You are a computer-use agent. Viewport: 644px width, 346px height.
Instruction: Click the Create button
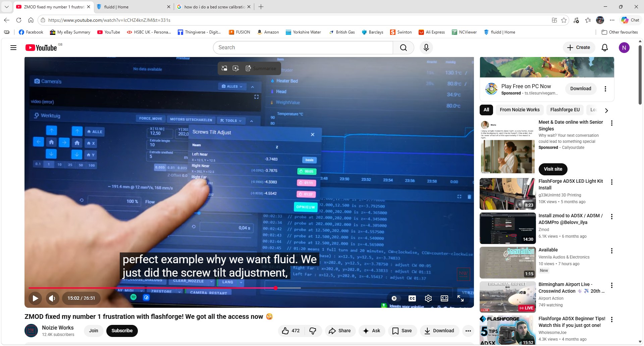coord(579,48)
